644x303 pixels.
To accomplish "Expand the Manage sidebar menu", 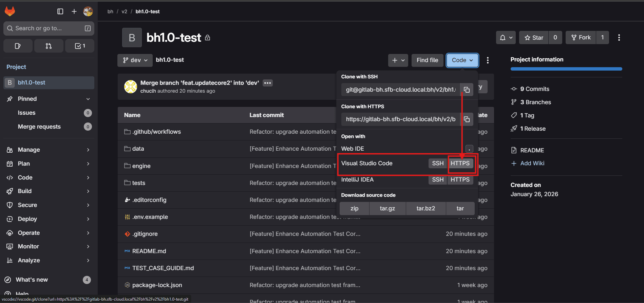I will 49,150.
